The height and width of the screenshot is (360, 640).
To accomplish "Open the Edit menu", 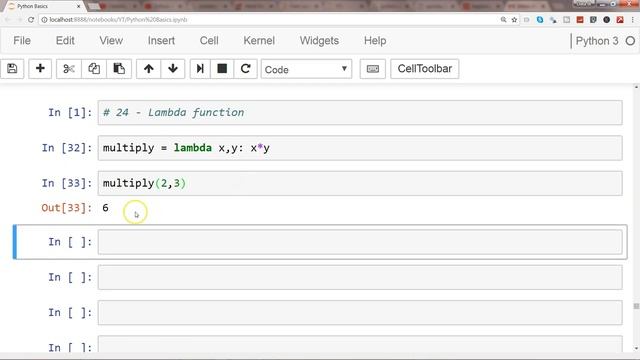I will [65, 41].
